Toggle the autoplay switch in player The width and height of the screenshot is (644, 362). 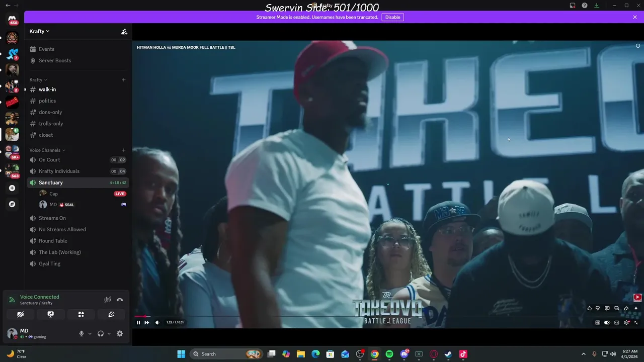point(607,322)
